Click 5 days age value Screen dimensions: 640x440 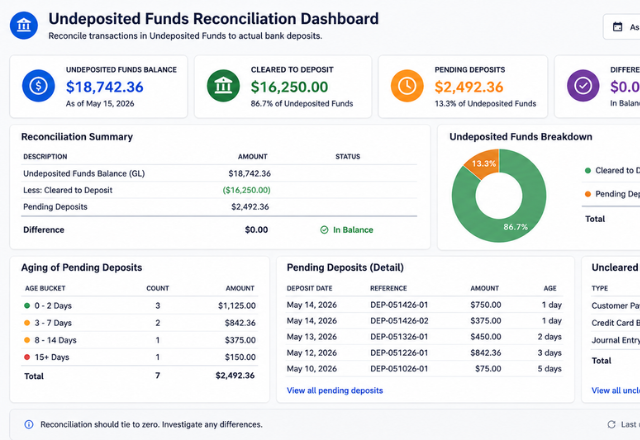point(549,369)
